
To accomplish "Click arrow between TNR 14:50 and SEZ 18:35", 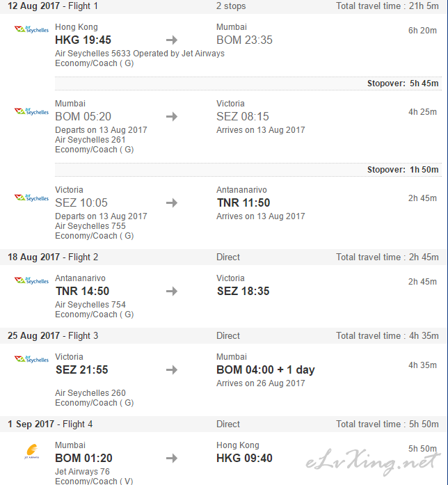I will tap(172, 292).
